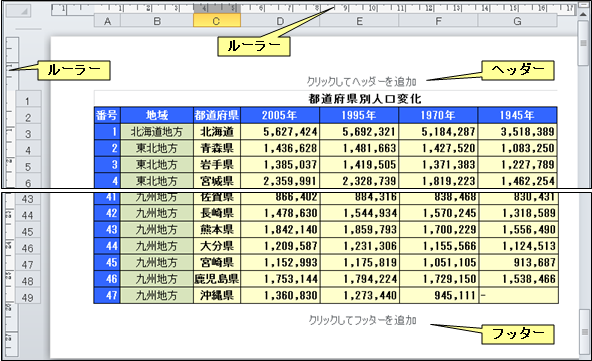This screenshot has height=361, width=592.
Task: Click the 大分県 prefecture cell
Action: [217, 246]
